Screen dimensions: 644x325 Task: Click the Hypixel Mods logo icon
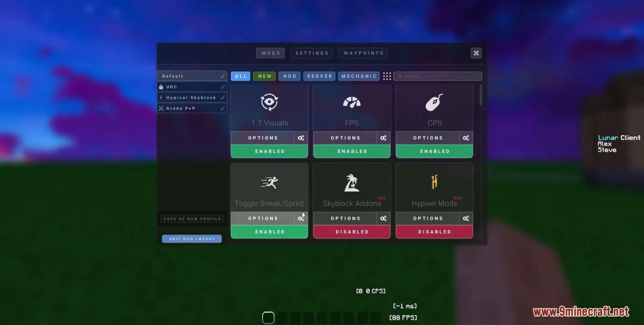tap(434, 182)
